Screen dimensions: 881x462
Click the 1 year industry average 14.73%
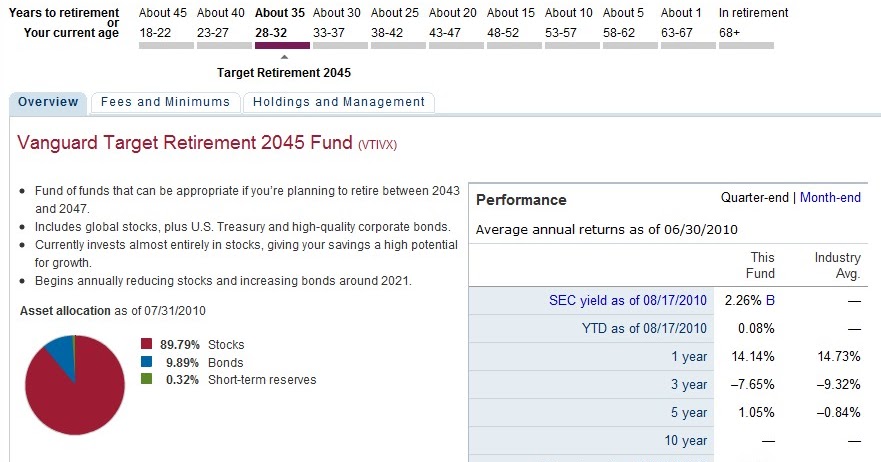[x=839, y=357]
